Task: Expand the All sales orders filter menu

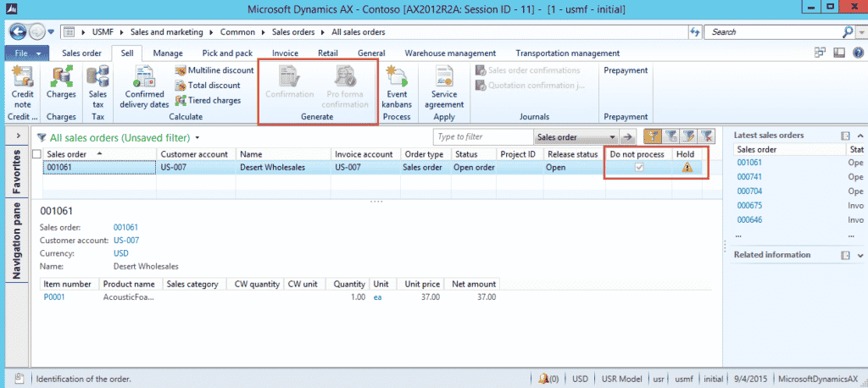Action: pos(198,138)
